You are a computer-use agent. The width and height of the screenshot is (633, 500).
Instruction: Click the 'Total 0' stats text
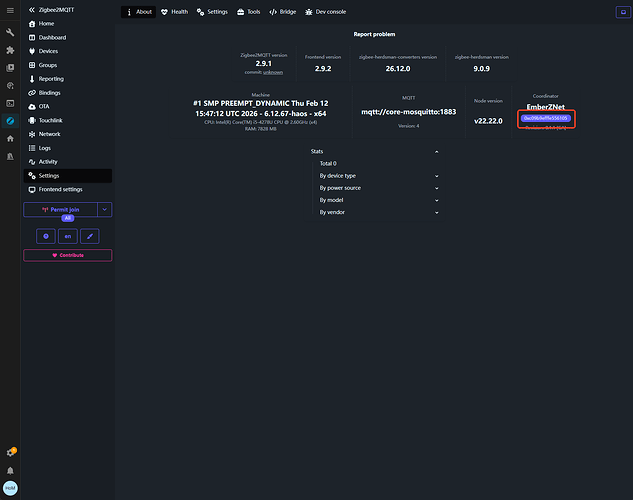pyautogui.click(x=328, y=163)
